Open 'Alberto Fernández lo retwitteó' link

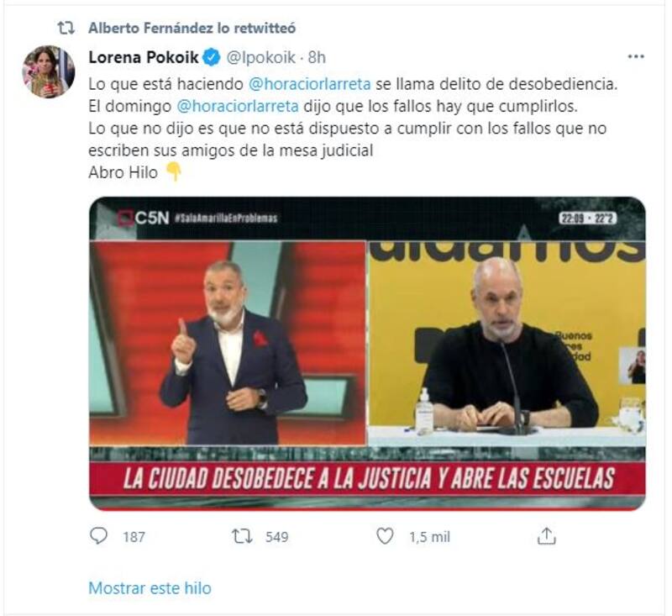[x=192, y=29]
